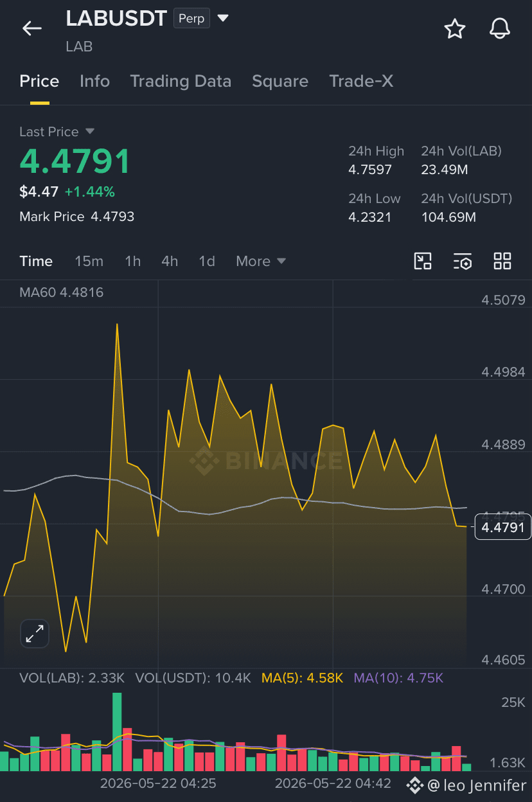Open picture-in-picture chart icon
The height and width of the screenshot is (802, 532).
tap(423, 261)
